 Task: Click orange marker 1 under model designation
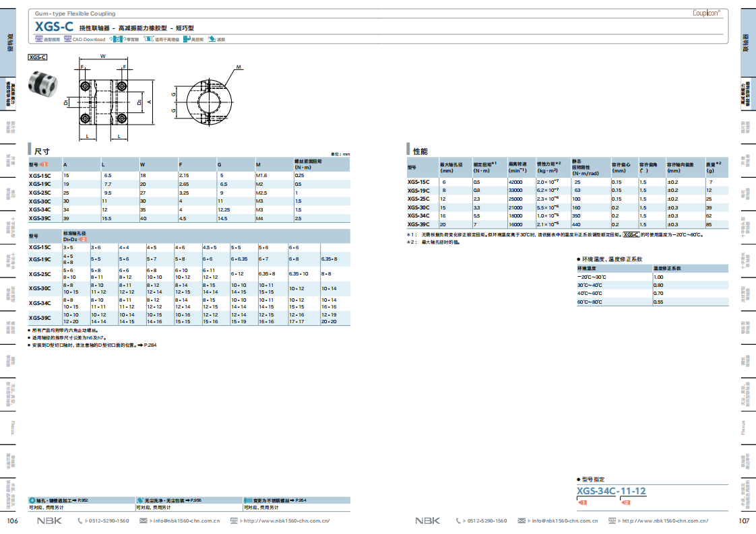point(582,502)
